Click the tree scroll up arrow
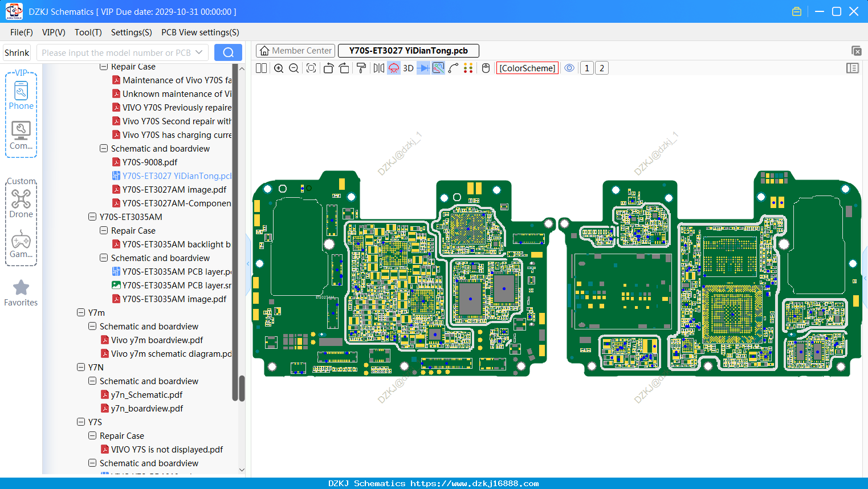 pyautogui.click(x=242, y=68)
